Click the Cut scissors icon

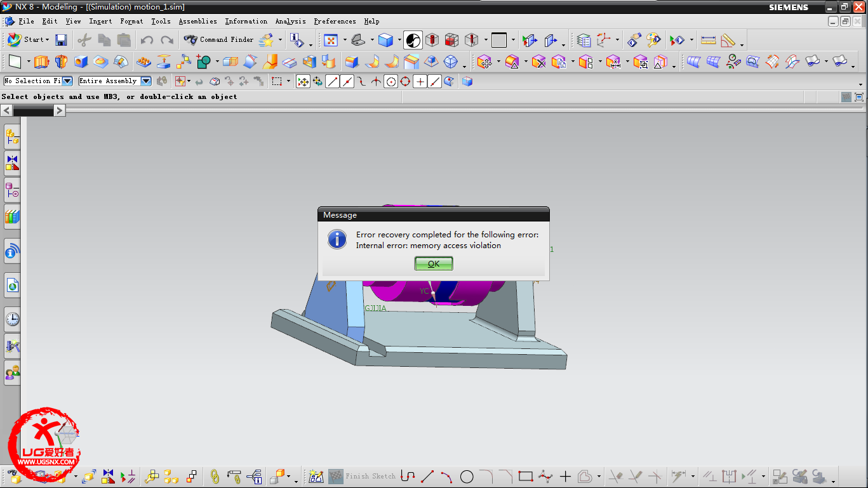84,40
